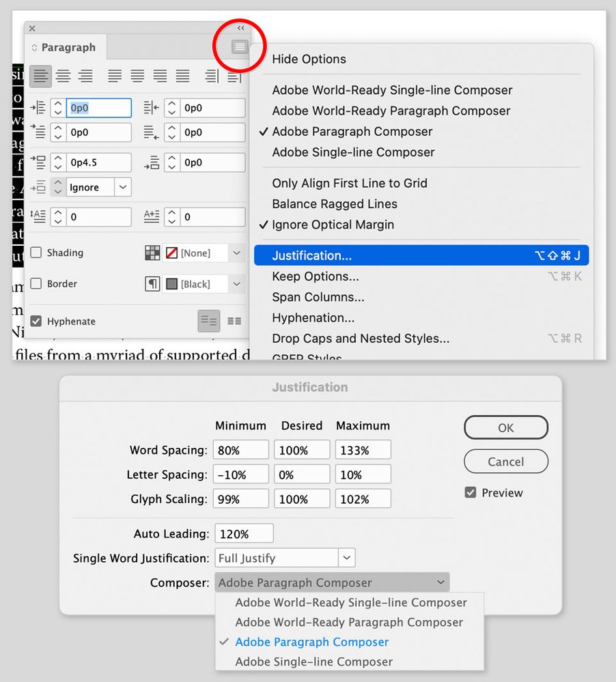Choose Span Columns... from panel menu
Screen dimensions: 616x682
pos(421,297)
